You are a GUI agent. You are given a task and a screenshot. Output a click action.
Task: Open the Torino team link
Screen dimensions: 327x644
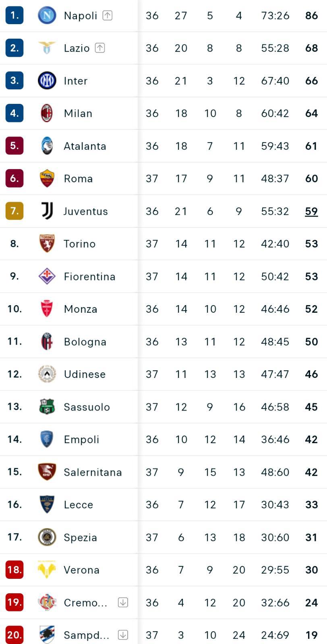pos(79,244)
